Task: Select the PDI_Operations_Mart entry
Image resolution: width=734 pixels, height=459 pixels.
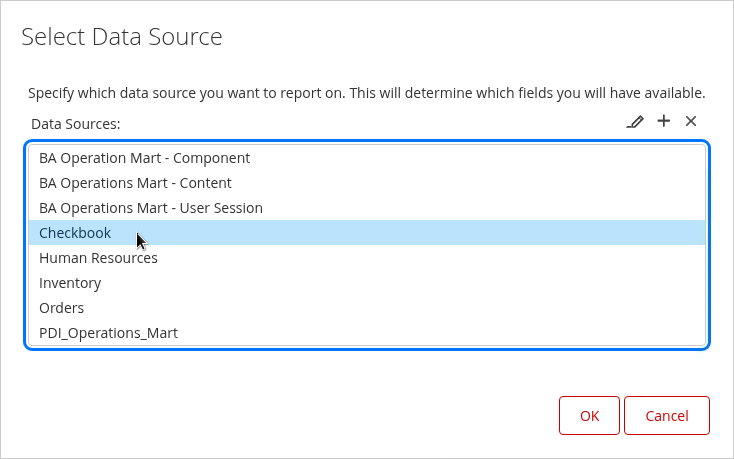Action: (108, 333)
